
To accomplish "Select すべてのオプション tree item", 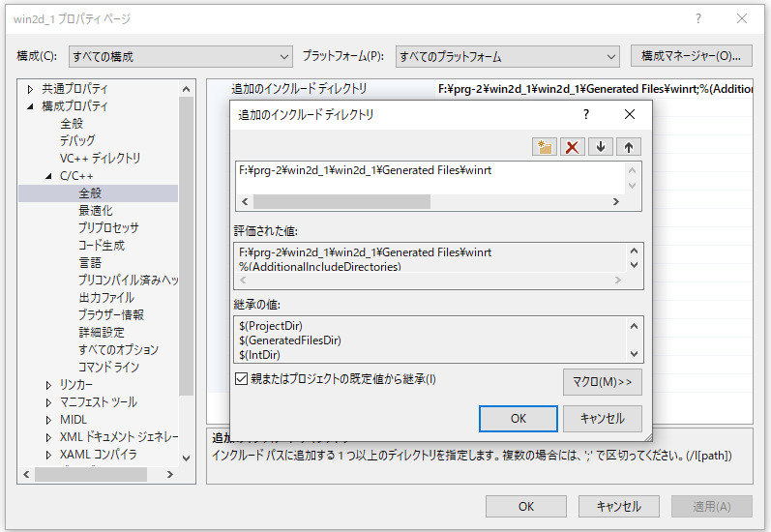I will [118, 350].
